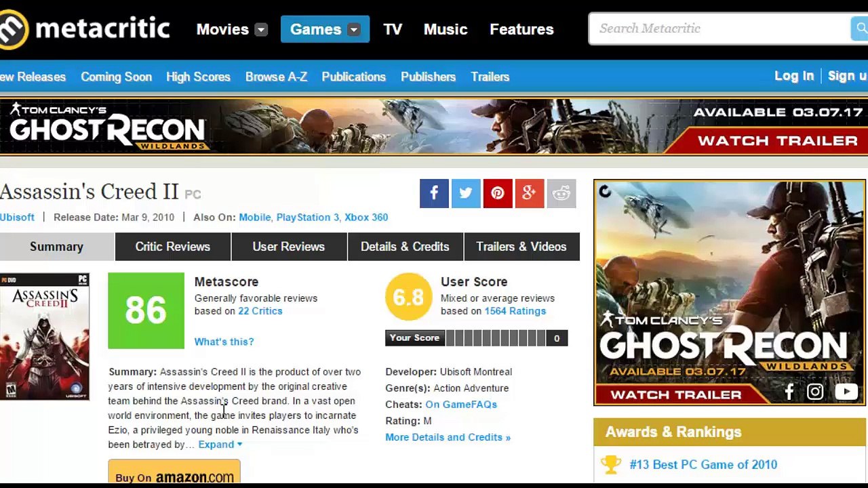Viewport: 868px width, 488px height.
Task: Open cheats On GameFAQs link
Action: tap(461, 405)
